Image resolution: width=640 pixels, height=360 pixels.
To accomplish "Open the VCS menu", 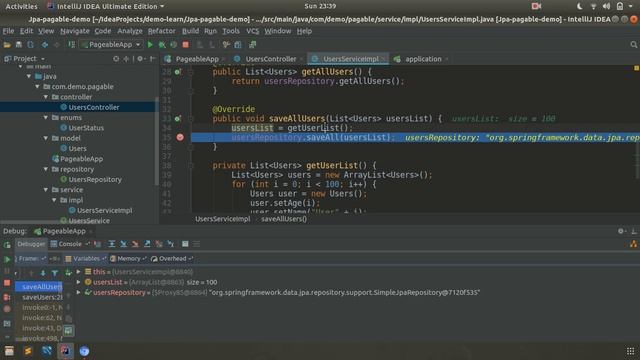I will [x=252, y=31].
